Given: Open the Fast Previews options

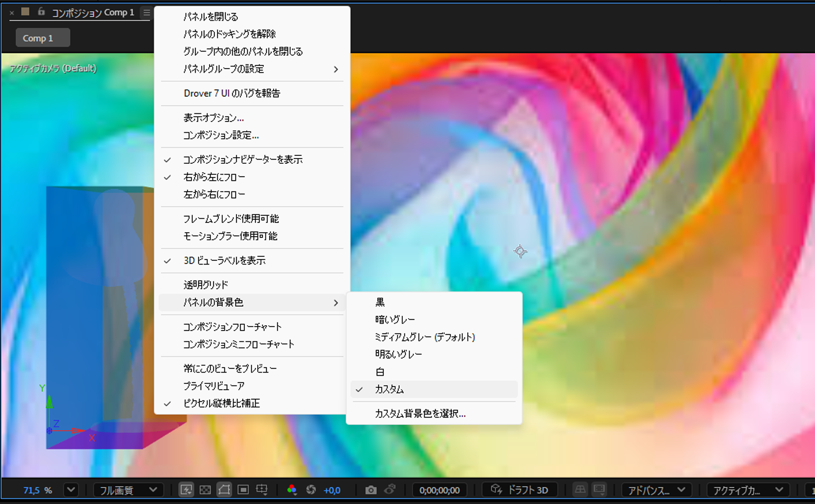Looking at the screenshot, I should (186, 490).
